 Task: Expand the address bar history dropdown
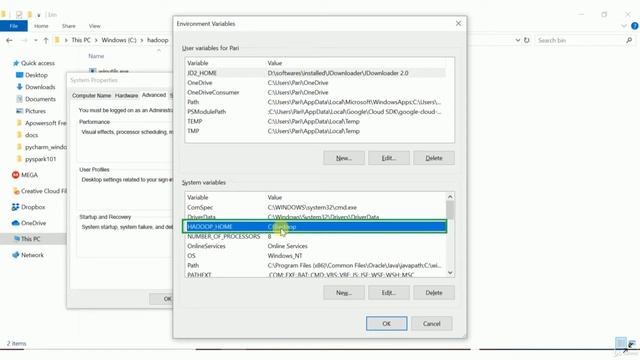tap(517, 40)
